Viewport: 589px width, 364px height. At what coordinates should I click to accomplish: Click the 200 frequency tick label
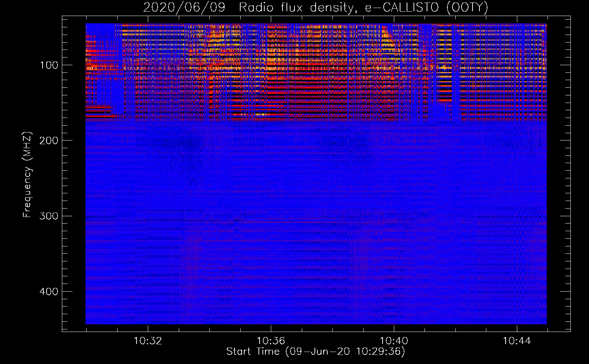coord(49,141)
